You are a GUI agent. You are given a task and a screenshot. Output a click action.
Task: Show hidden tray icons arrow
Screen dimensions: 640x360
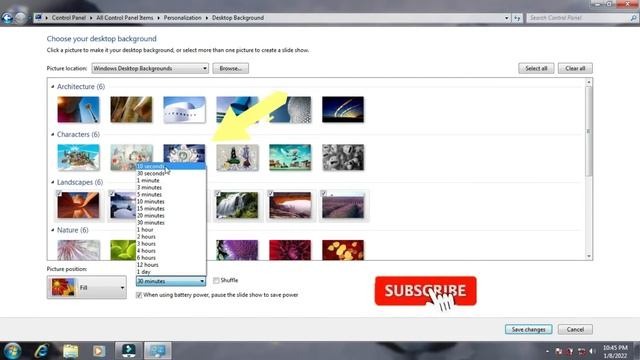[x=547, y=351]
